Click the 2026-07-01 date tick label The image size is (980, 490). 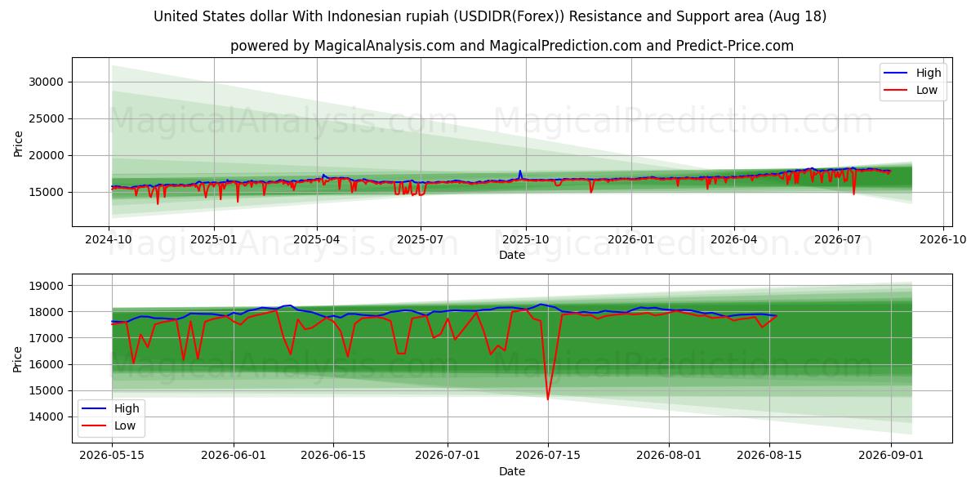(x=448, y=457)
